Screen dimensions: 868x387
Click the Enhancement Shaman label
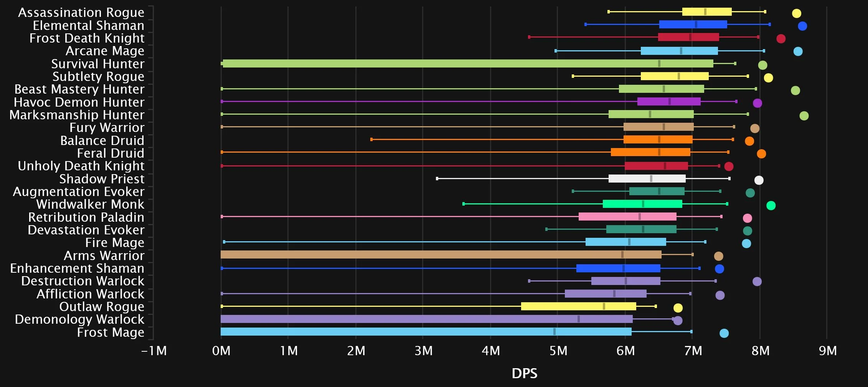(x=77, y=268)
